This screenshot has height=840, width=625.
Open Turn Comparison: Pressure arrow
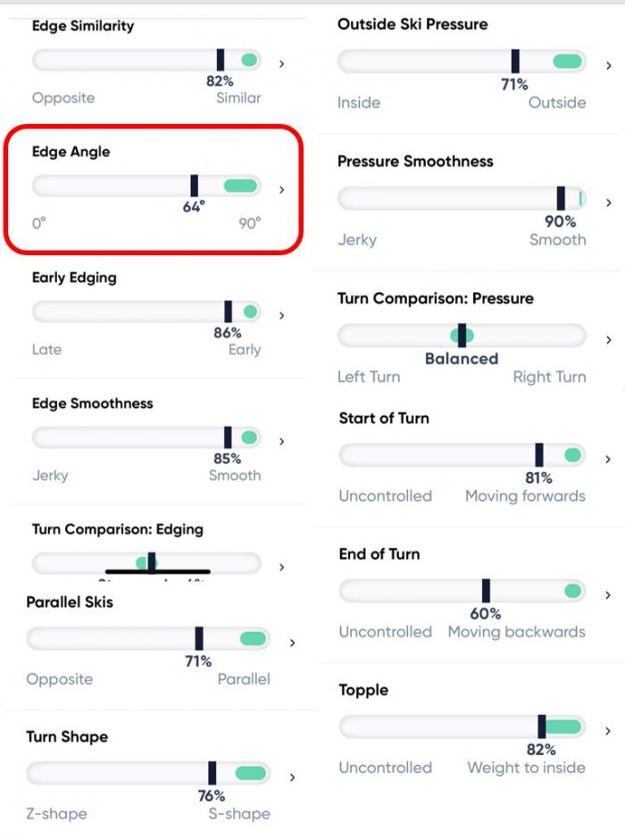click(609, 339)
